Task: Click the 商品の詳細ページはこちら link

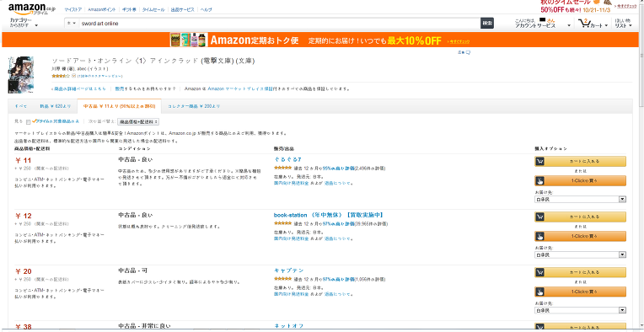Action: click(79, 88)
